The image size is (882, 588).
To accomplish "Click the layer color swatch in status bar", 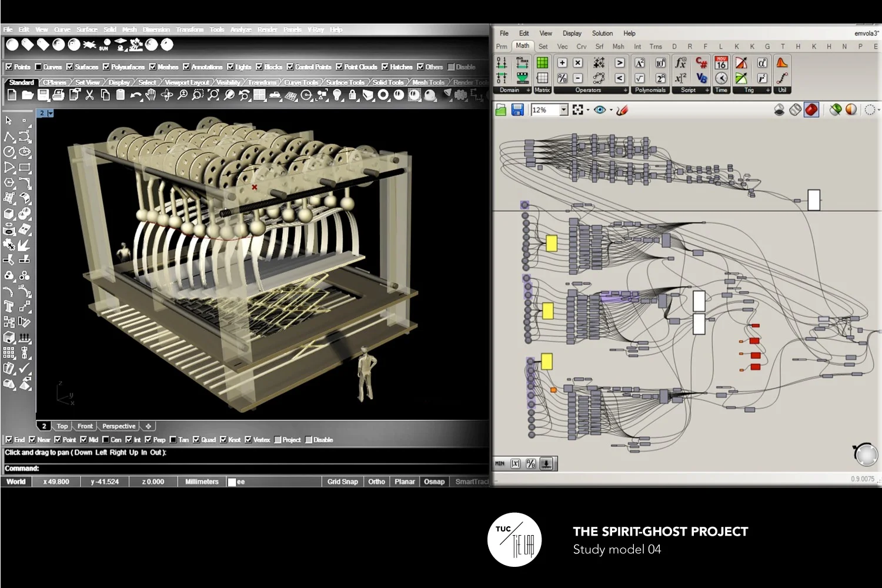I will pos(232,482).
